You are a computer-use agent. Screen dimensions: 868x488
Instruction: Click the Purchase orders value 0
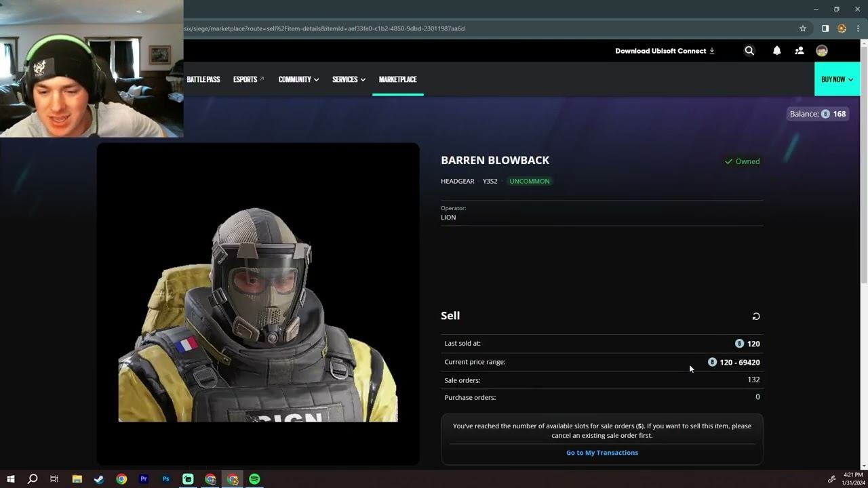(x=757, y=396)
